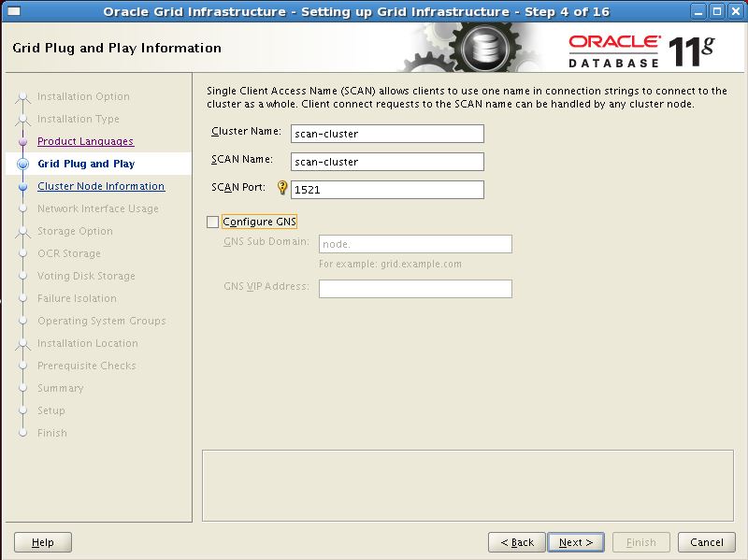Viewport: 748px width, 560px height.
Task: Click the Setup step
Action: pyautogui.click(x=51, y=410)
